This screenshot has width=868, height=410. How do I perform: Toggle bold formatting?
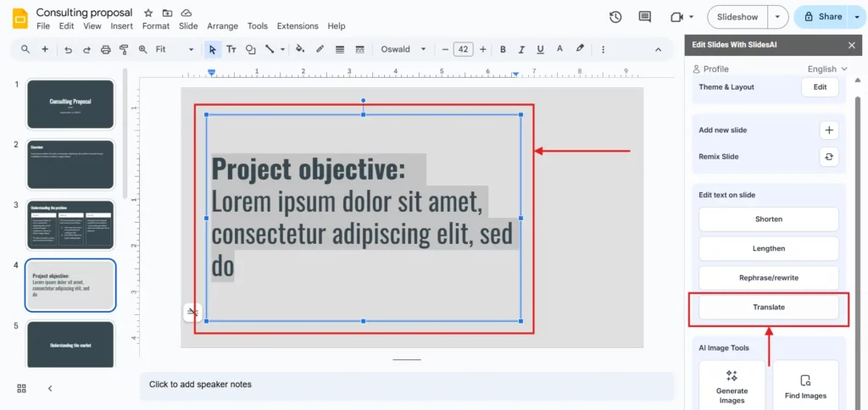503,49
